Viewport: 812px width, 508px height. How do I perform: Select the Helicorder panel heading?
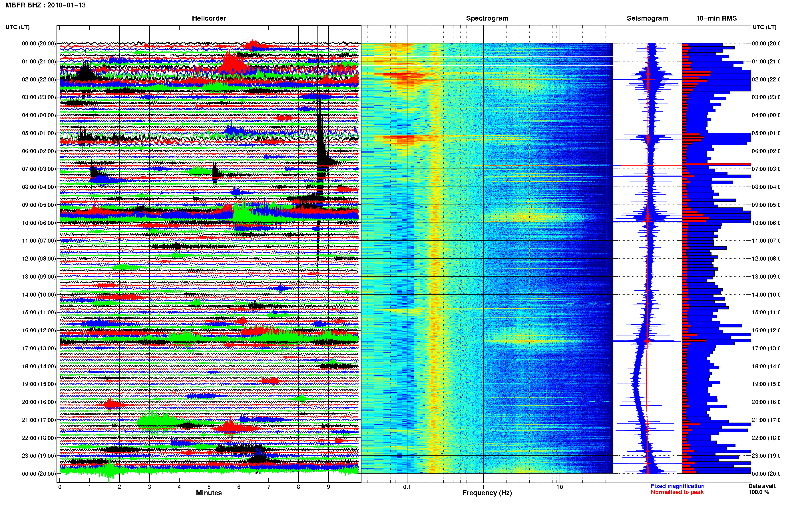tap(209, 18)
